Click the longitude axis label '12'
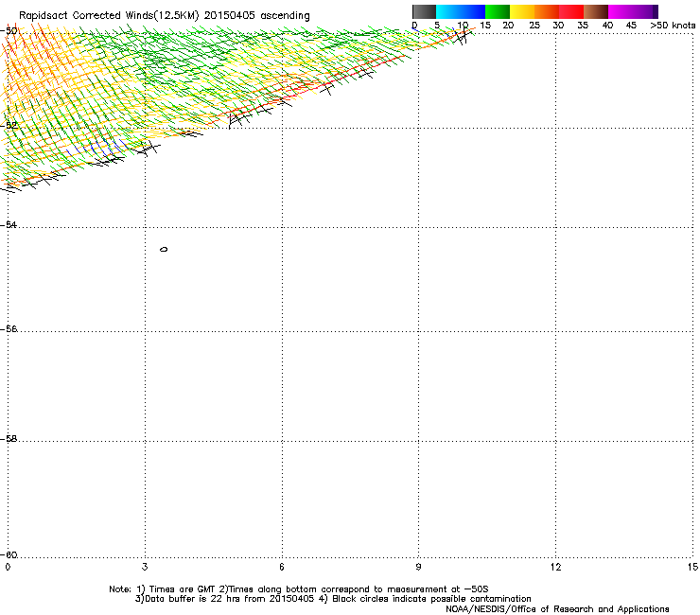 [x=556, y=567]
